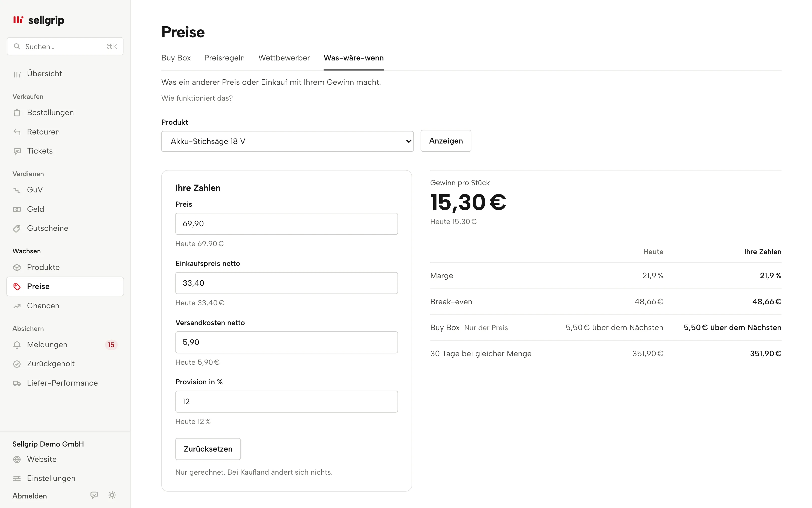Toggle light/dark theme sun icon
This screenshot has width=812, height=508.
click(x=112, y=495)
